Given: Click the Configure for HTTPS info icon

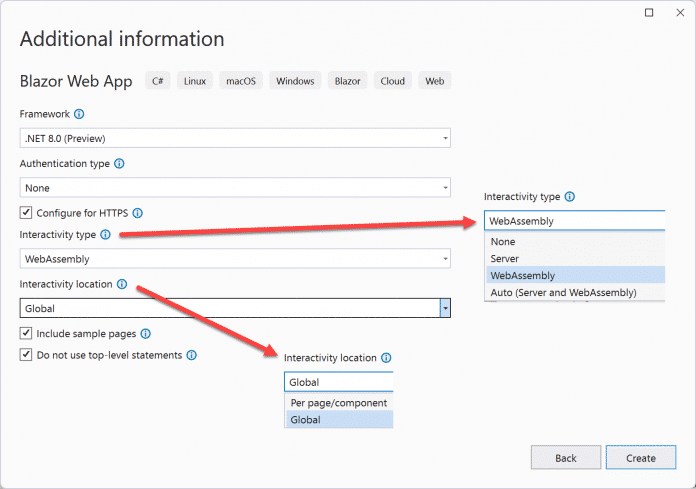Looking at the screenshot, I should tap(138, 213).
